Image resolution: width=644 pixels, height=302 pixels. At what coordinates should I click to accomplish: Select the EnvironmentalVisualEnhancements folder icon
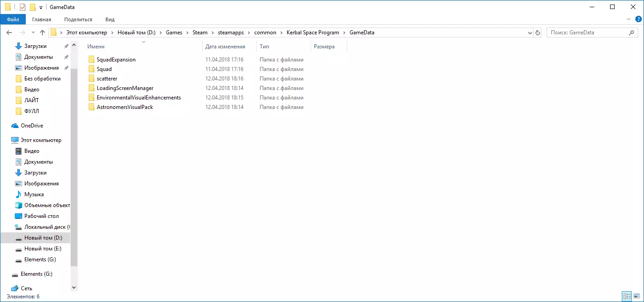click(91, 98)
